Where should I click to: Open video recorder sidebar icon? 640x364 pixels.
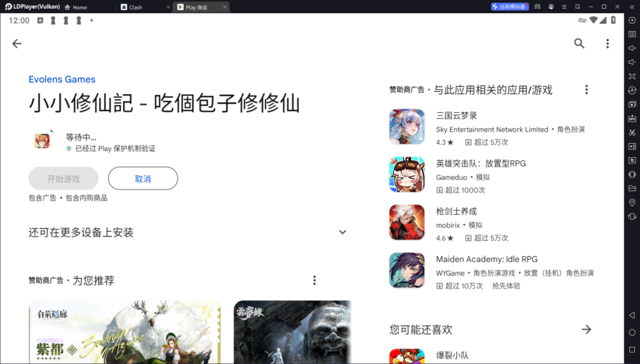point(632,146)
